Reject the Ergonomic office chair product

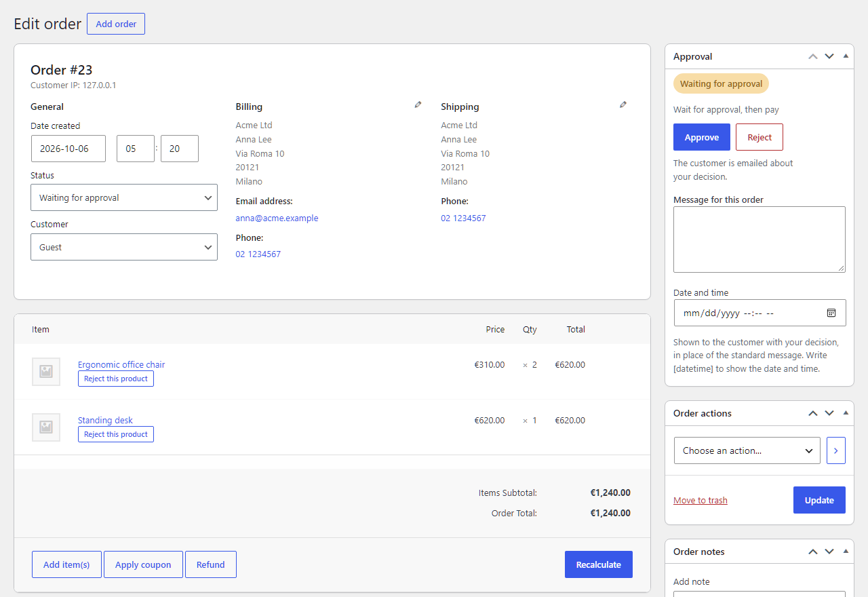tap(116, 379)
